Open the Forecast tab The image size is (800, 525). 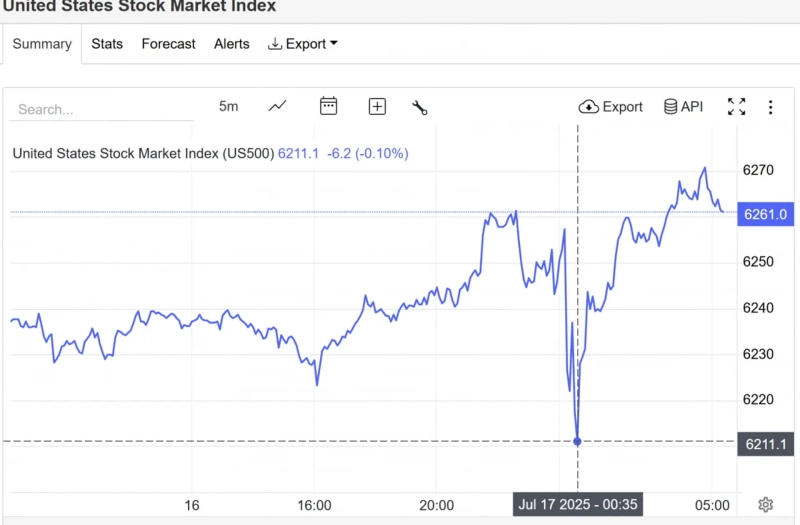pos(168,44)
